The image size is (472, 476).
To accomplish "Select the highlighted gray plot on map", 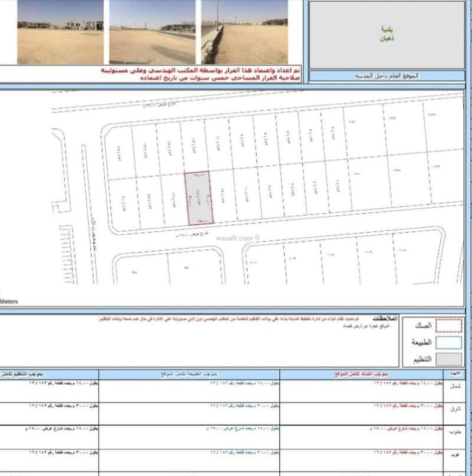I will (x=199, y=199).
